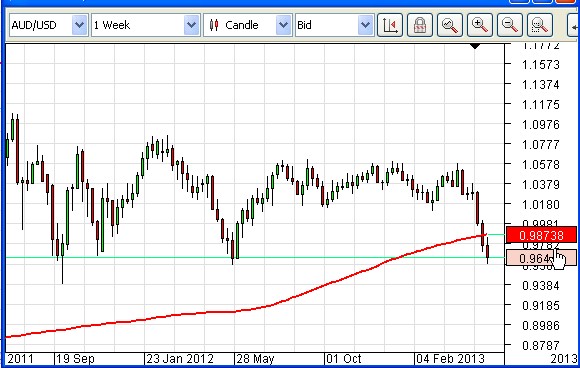The width and height of the screenshot is (580, 368).
Task: Click the 23 Jan 2012 date label
Action: click(x=180, y=359)
